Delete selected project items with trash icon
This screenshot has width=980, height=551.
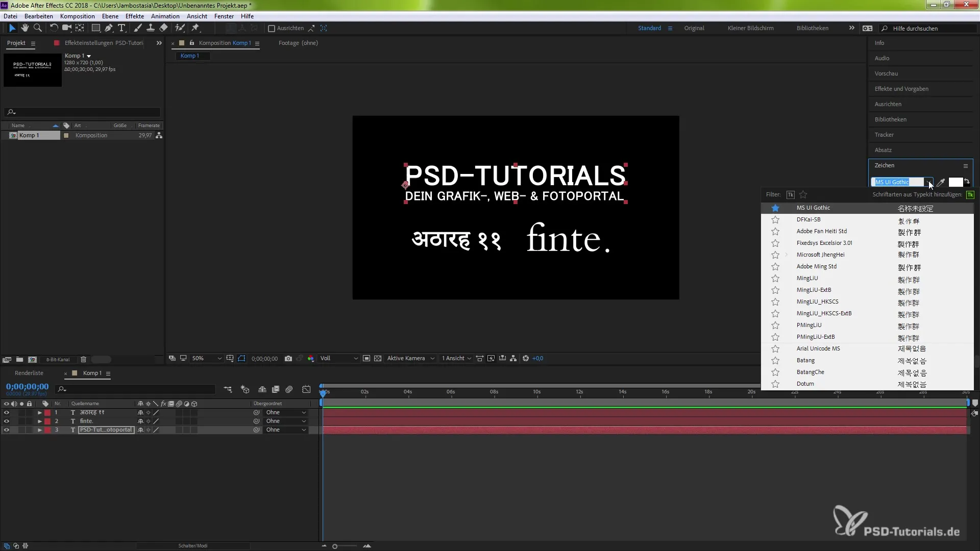coord(84,360)
